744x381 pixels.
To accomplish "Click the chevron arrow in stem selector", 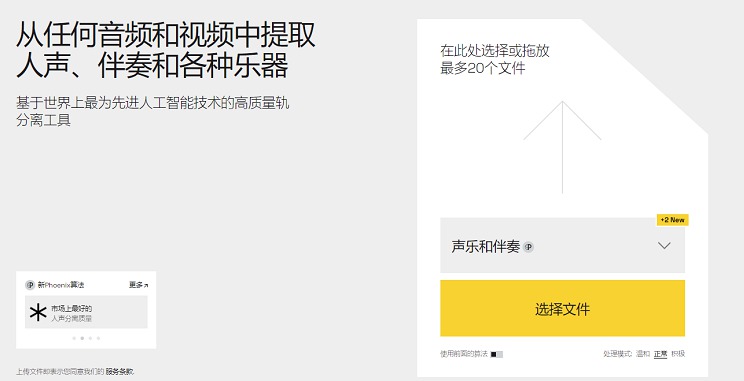I will [x=664, y=245].
